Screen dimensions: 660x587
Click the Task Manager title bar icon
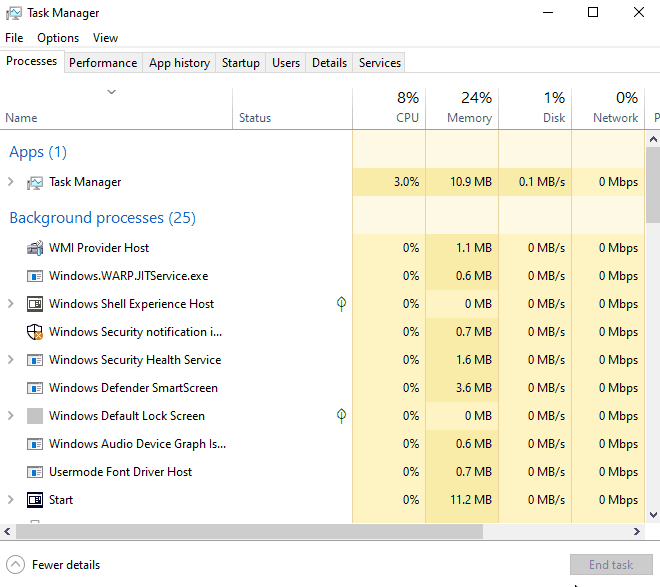pyautogui.click(x=13, y=13)
